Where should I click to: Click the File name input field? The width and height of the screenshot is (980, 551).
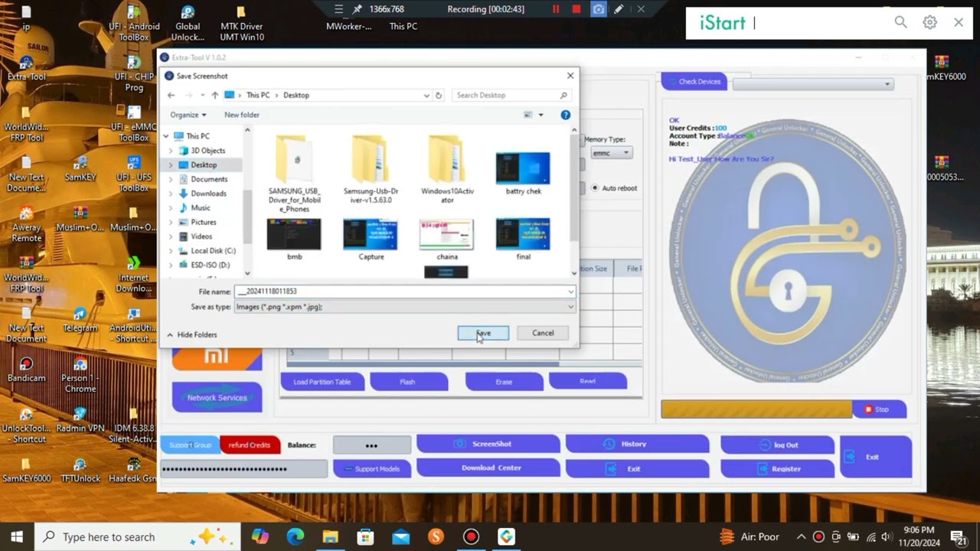tap(400, 292)
